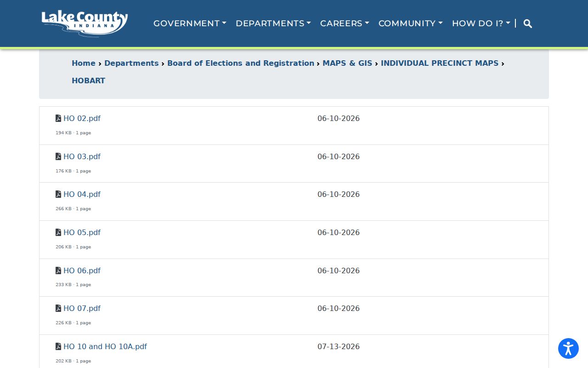Click the 266 KB · 1 page file info
Screen dimensions: 588x368
pyautogui.click(x=73, y=209)
